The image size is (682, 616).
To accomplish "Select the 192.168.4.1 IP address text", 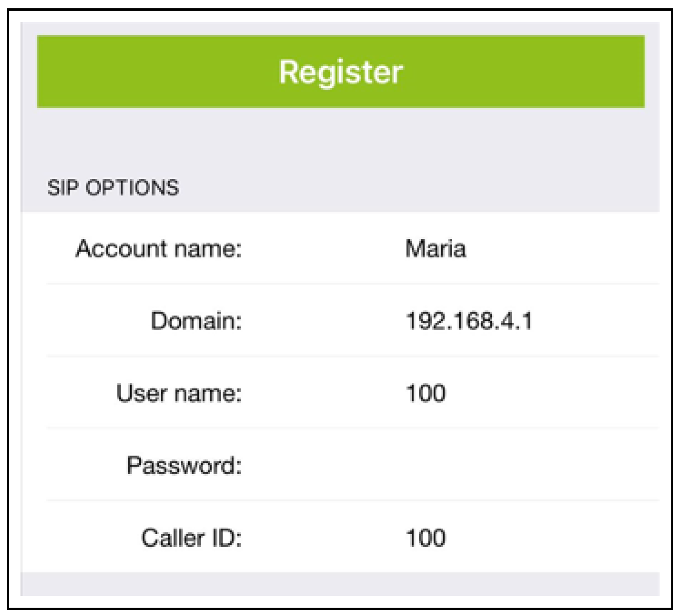I will [469, 321].
